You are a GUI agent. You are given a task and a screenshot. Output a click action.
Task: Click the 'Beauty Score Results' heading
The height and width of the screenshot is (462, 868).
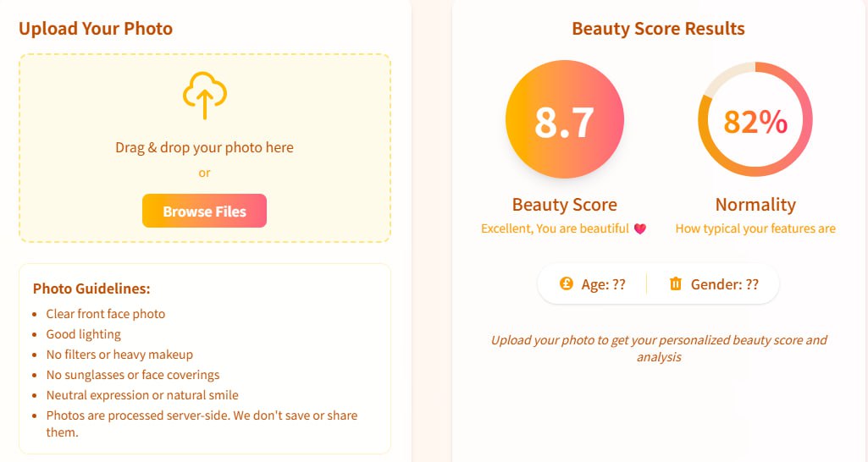click(x=658, y=29)
